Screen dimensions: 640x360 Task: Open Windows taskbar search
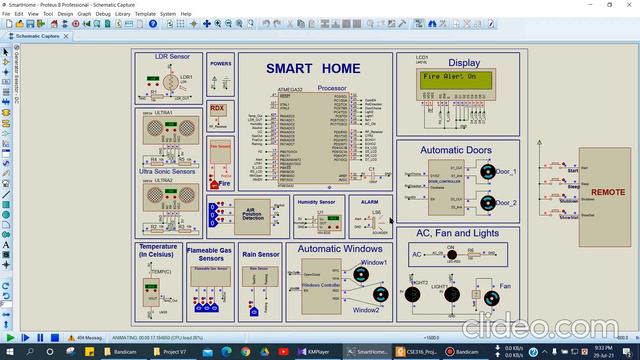[30, 351]
